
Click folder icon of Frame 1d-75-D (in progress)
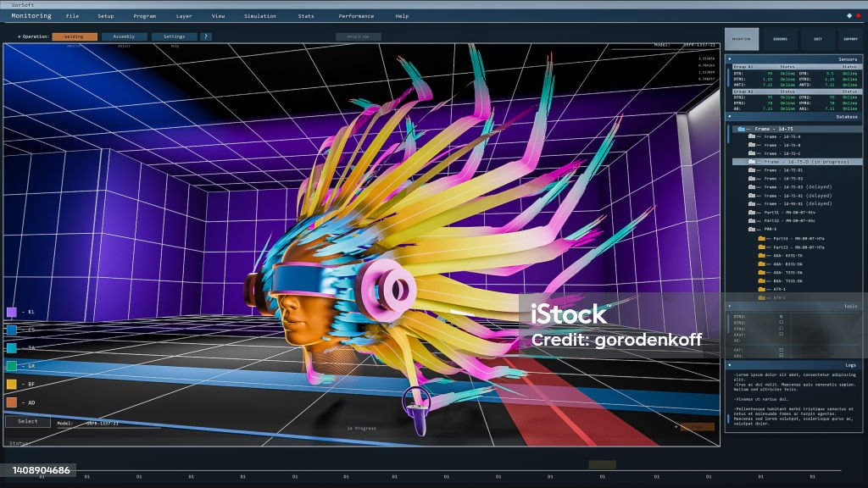pyautogui.click(x=752, y=162)
